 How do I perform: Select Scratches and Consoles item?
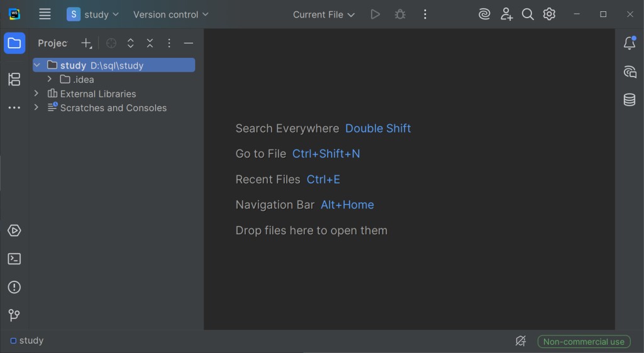pyautogui.click(x=113, y=108)
